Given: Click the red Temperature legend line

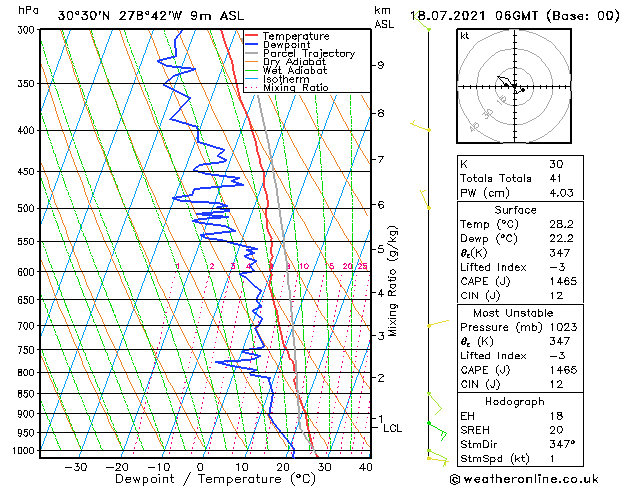Looking at the screenshot, I should coord(252,35).
